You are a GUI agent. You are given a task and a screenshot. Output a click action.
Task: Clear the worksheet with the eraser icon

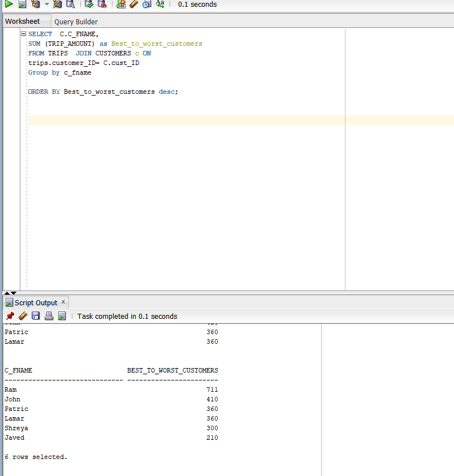pyautogui.click(x=133, y=5)
